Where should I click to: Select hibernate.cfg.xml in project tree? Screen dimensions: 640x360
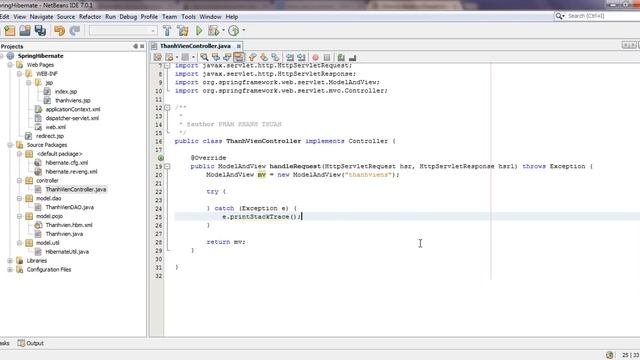pos(67,163)
